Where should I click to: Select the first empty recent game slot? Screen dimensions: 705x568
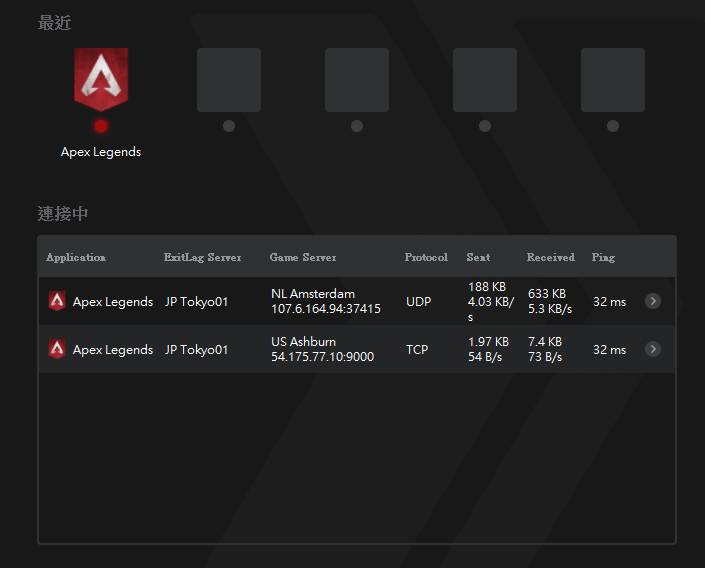[x=229, y=80]
